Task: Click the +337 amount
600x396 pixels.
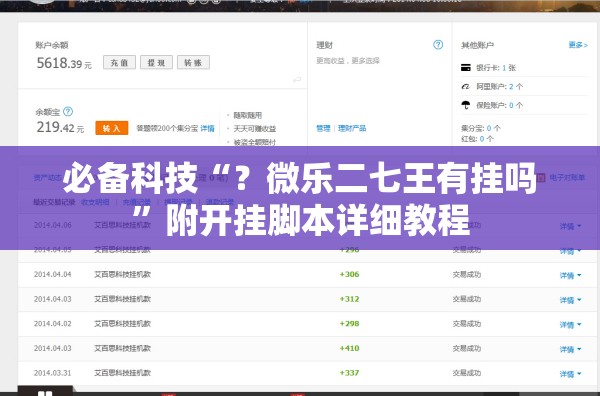Action: [349, 373]
